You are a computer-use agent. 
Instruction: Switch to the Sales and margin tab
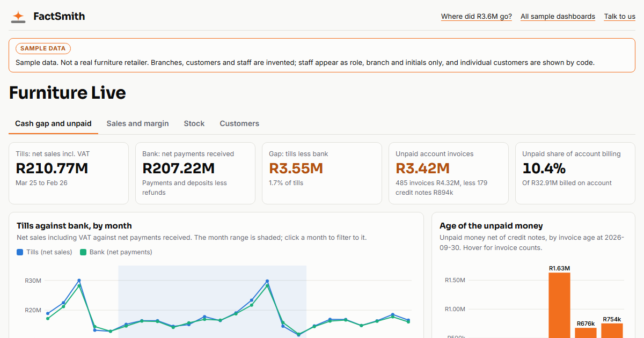[x=137, y=123]
